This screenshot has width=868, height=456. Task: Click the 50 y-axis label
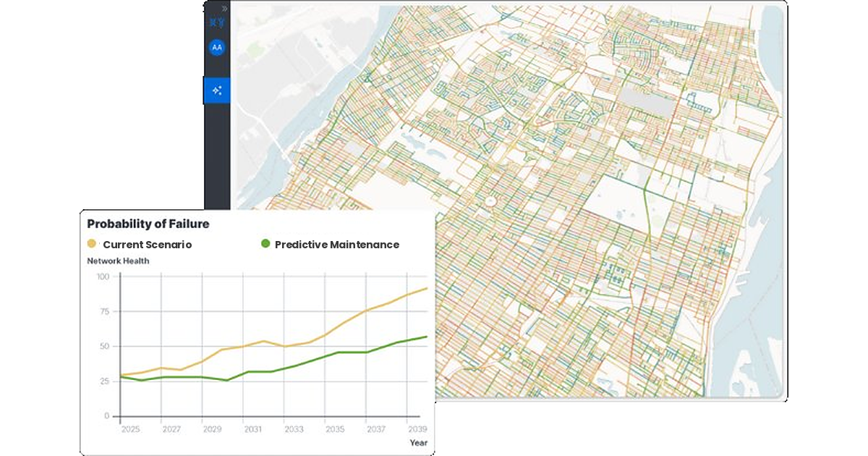click(104, 346)
